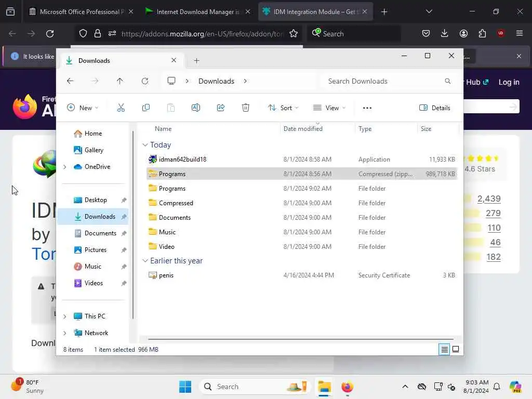Click Firefox icon in the taskbar
This screenshot has width=532, height=399.
point(347,387)
